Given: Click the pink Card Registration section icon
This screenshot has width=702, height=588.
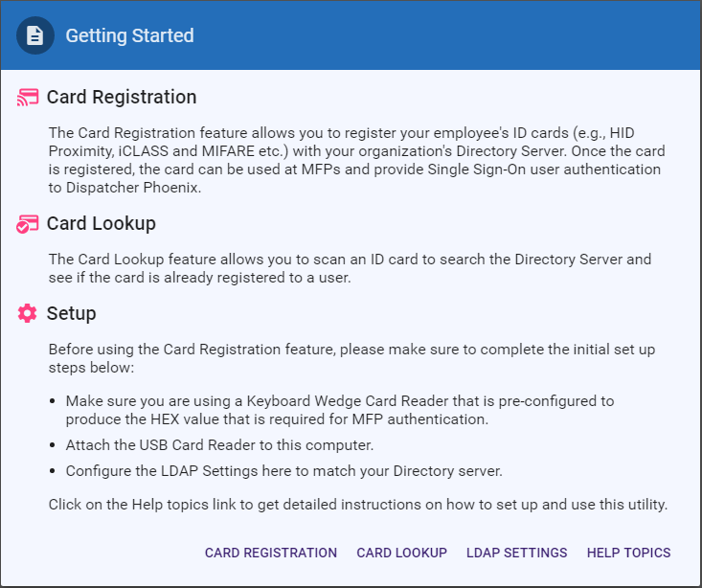Looking at the screenshot, I should click(28, 97).
